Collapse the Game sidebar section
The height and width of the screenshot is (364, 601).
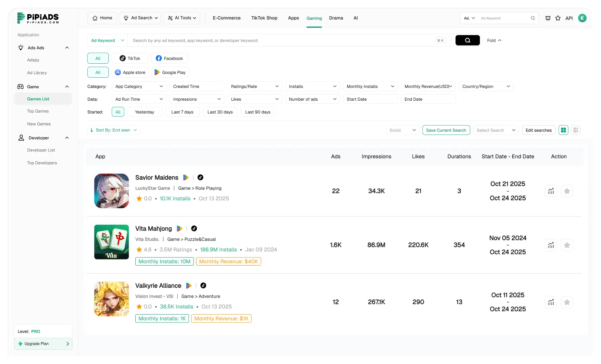(67, 87)
